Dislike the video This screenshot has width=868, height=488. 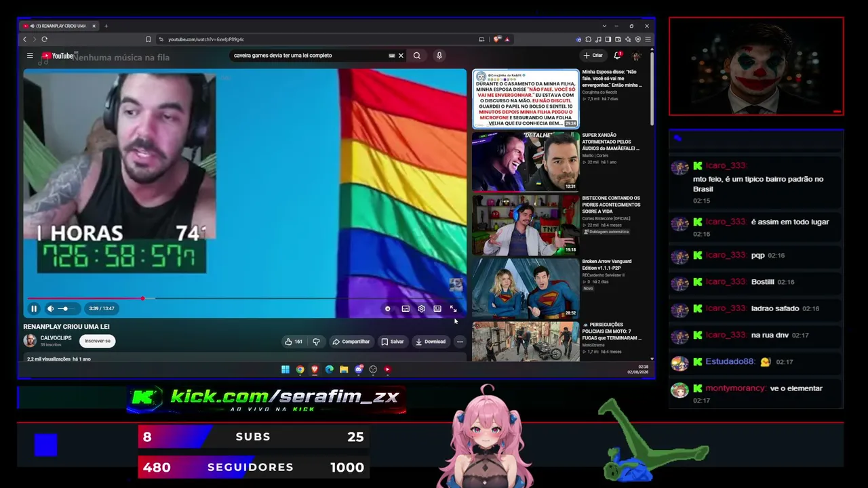[316, 342]
